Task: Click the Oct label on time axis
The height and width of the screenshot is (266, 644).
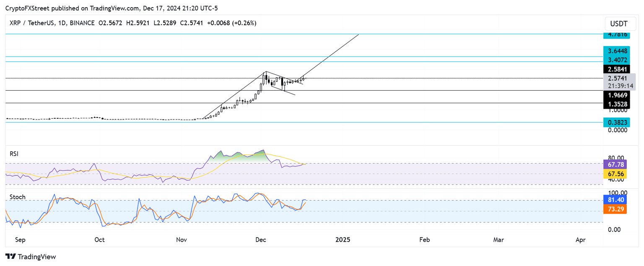Action: (x=100, y=240)
